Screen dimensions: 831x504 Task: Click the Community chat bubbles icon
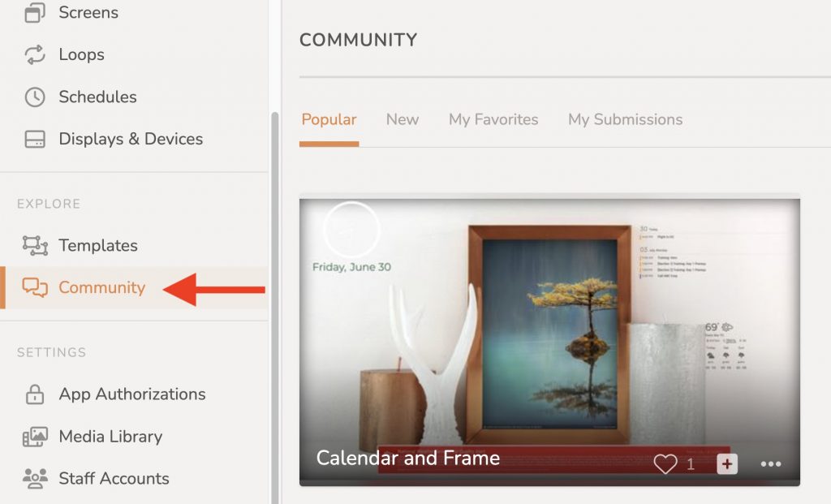pyautogui.click(x=35, y=287)
